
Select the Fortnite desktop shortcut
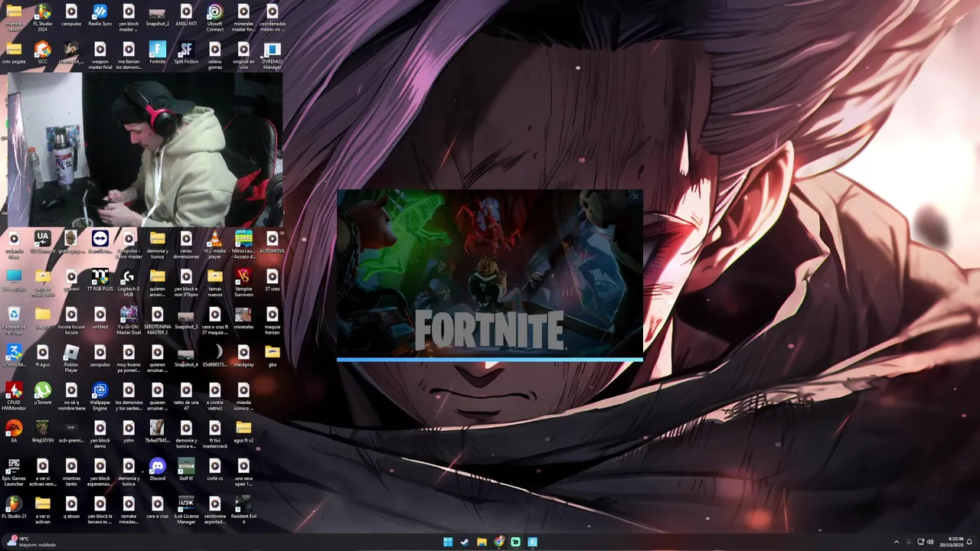point(158,53)
